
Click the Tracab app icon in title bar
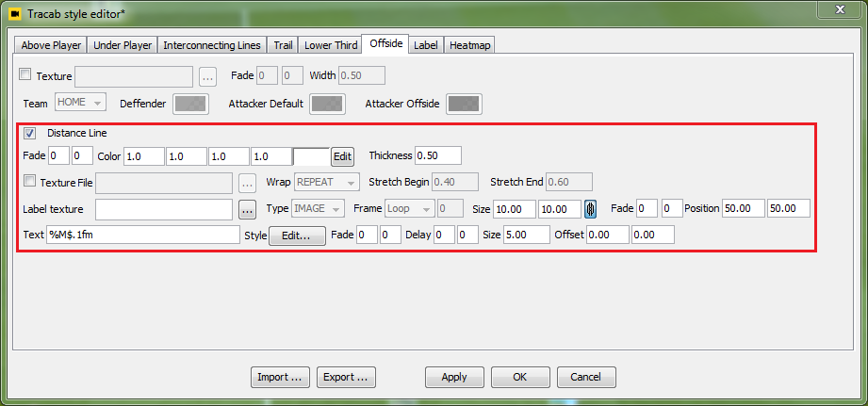pos(15,11)
